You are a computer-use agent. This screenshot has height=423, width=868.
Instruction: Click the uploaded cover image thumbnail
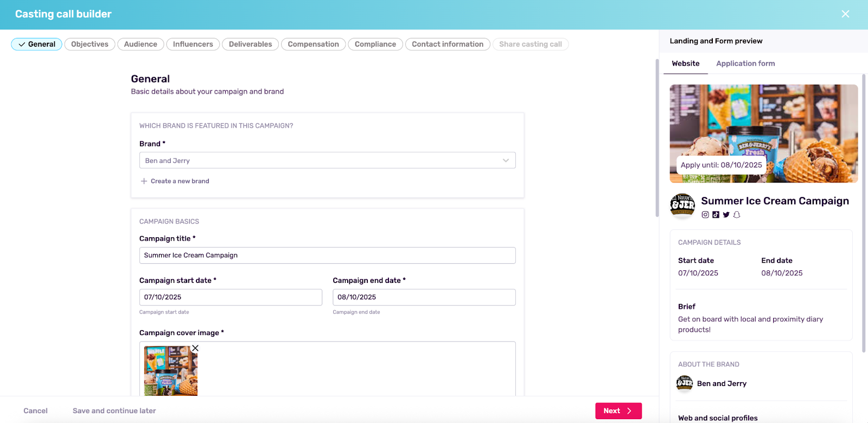tap(170, 372)
